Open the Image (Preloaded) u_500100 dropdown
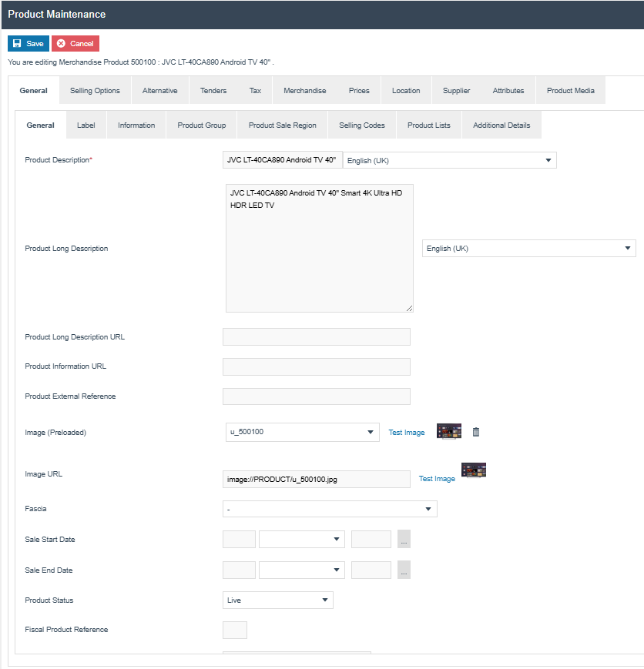644x669 pixels. (x=302, y=432)
